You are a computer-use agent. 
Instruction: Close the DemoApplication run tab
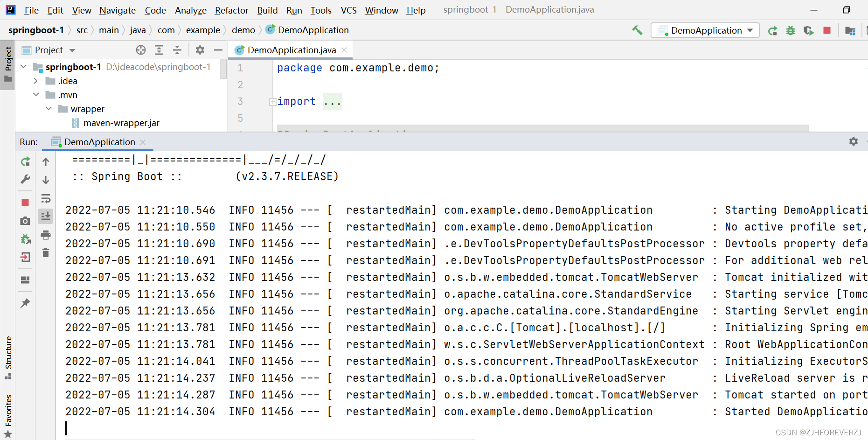point(143,142)
